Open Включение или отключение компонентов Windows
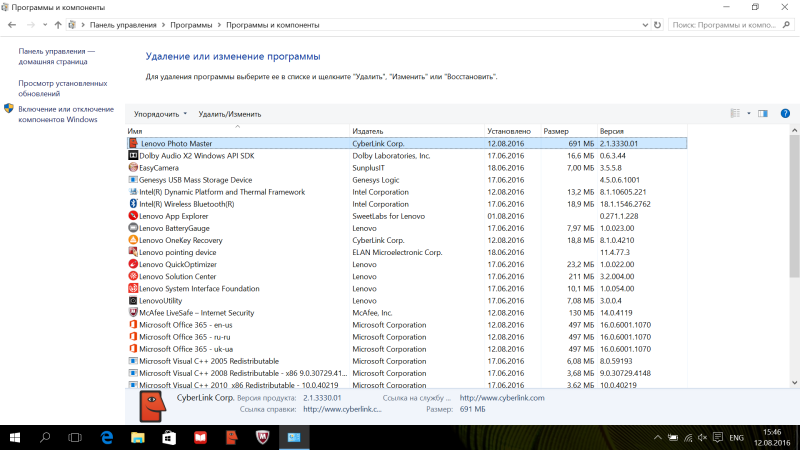Viewport: 800px width, 450px height. click(x=66, y=114)
